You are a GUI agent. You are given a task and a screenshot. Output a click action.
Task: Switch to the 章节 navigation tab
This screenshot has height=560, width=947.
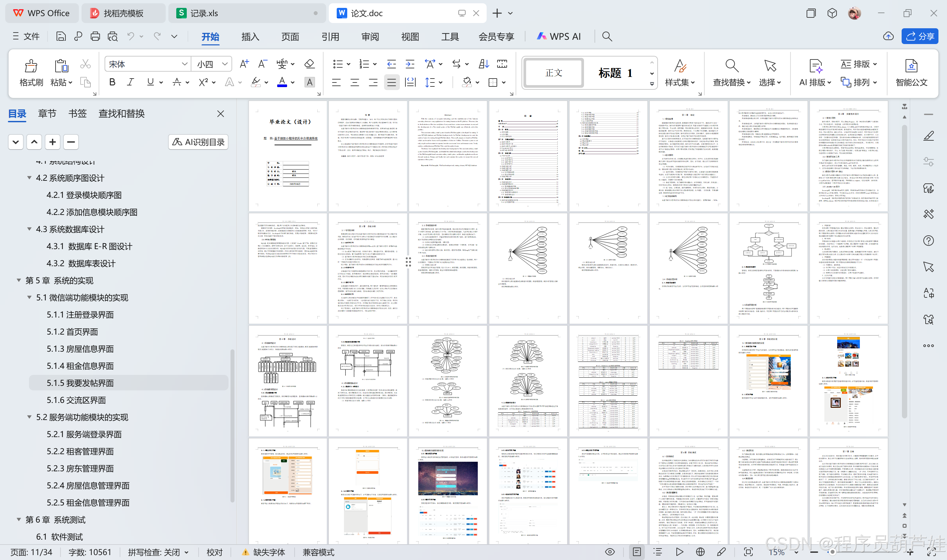tap(47, 114)
